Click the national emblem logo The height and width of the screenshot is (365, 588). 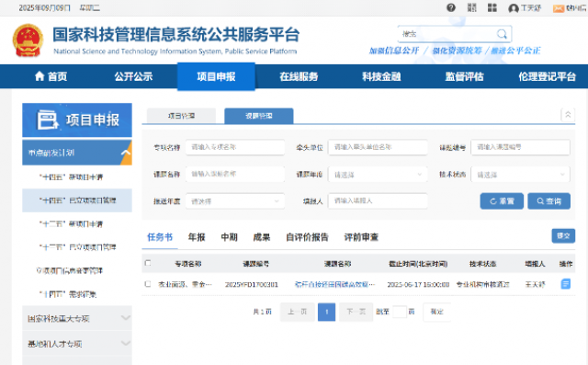[x=28, y=40]
